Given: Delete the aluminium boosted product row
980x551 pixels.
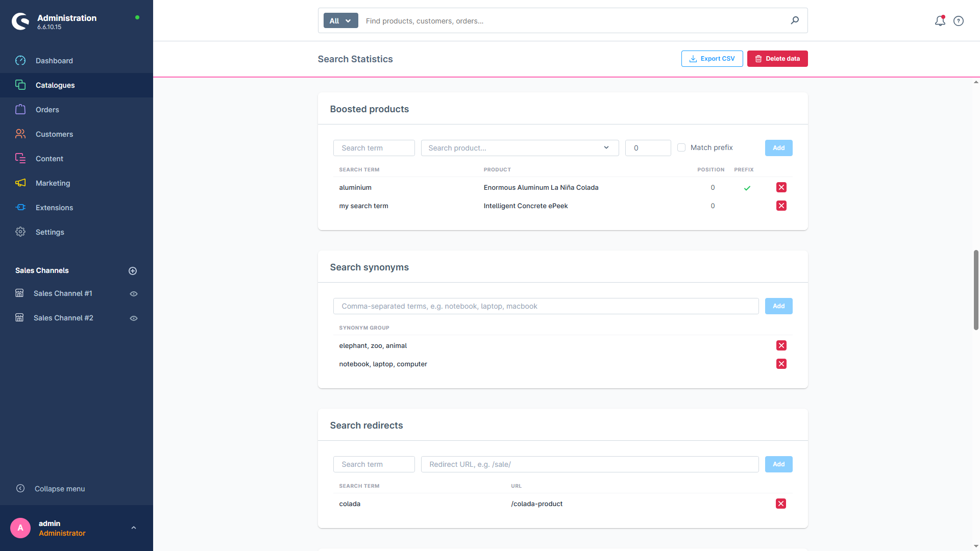Looking at the screenshot, I should point(781,187).
